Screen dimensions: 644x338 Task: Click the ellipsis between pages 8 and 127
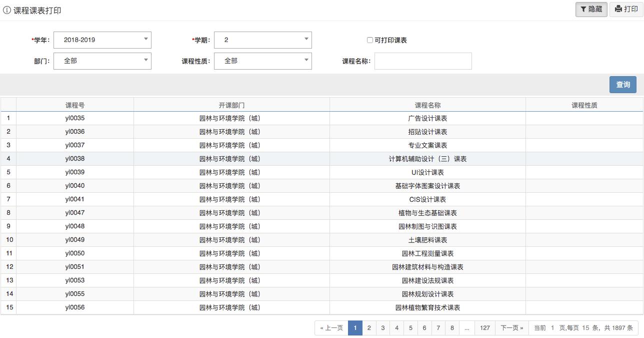point(466,327)
